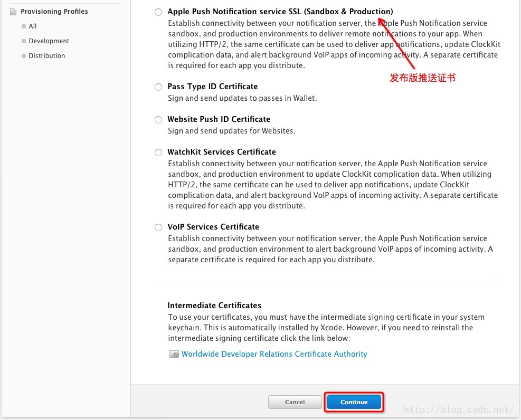The height and width of the screenshot is (420, 521).
Task: Click the bullet icon beside Distribution
Action: [x=24, y=56]
